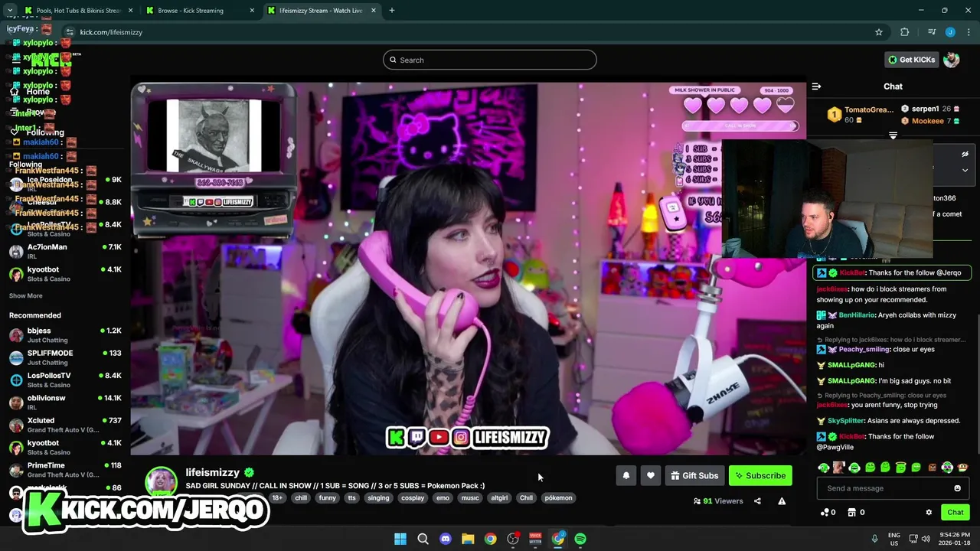Expand the pinned chat message chevron
980x551 pixels.
965,170
